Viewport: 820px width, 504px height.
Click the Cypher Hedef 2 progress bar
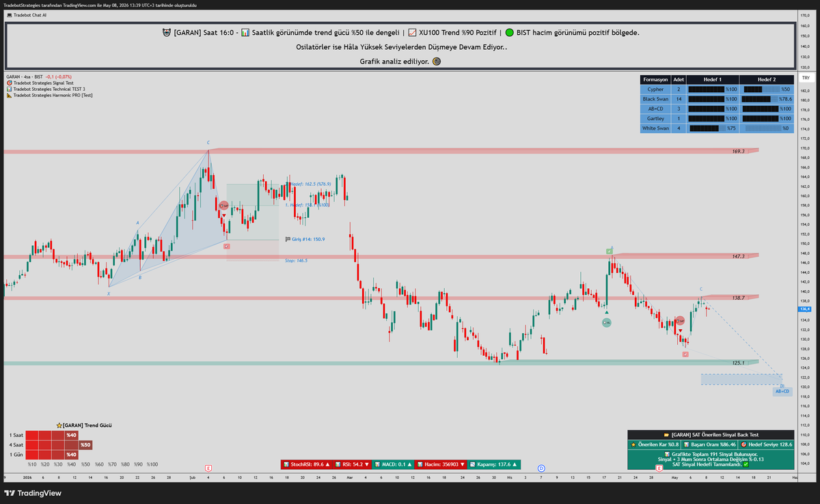[761, 89]
